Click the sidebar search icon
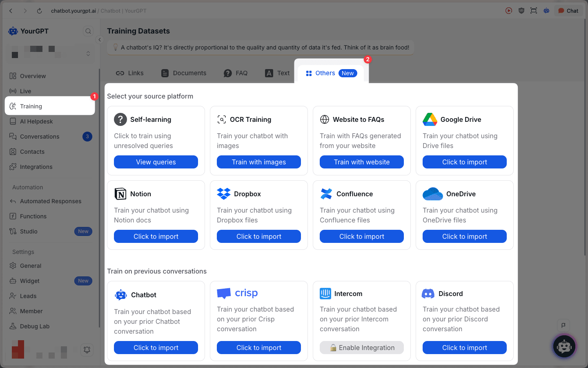Viewport: 588px width, 368px height. coord(88,31)
